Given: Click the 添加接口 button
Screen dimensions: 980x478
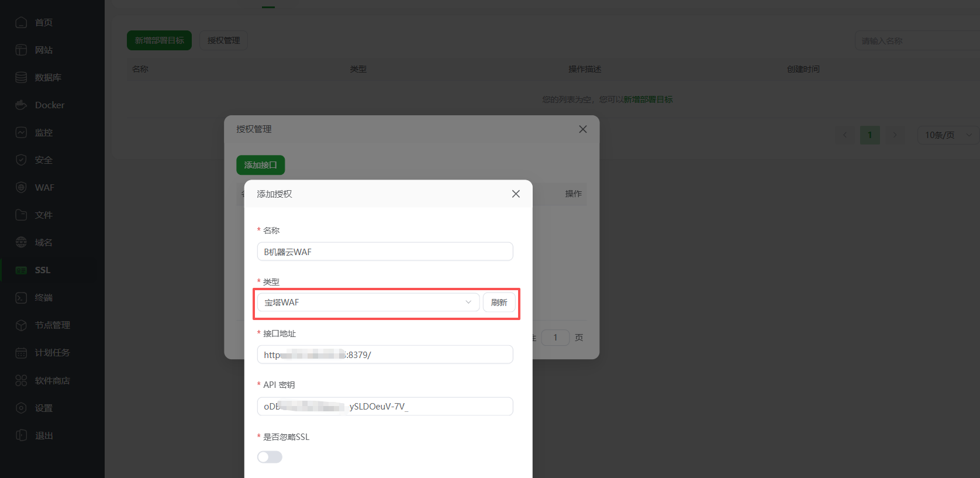Looking at the screenshot, I should 261,165.
